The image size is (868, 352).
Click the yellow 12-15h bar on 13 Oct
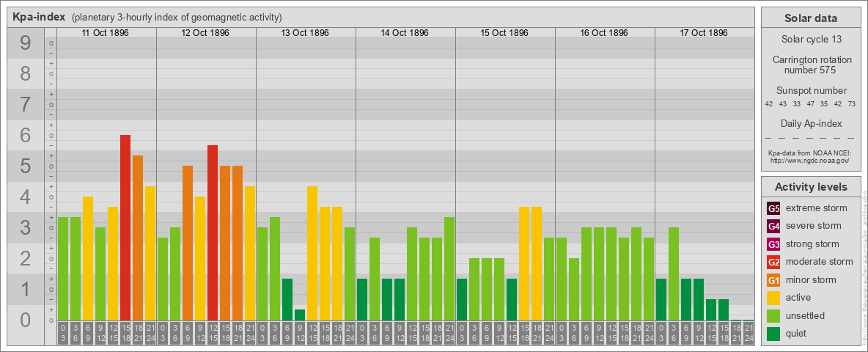coord(312,254)
